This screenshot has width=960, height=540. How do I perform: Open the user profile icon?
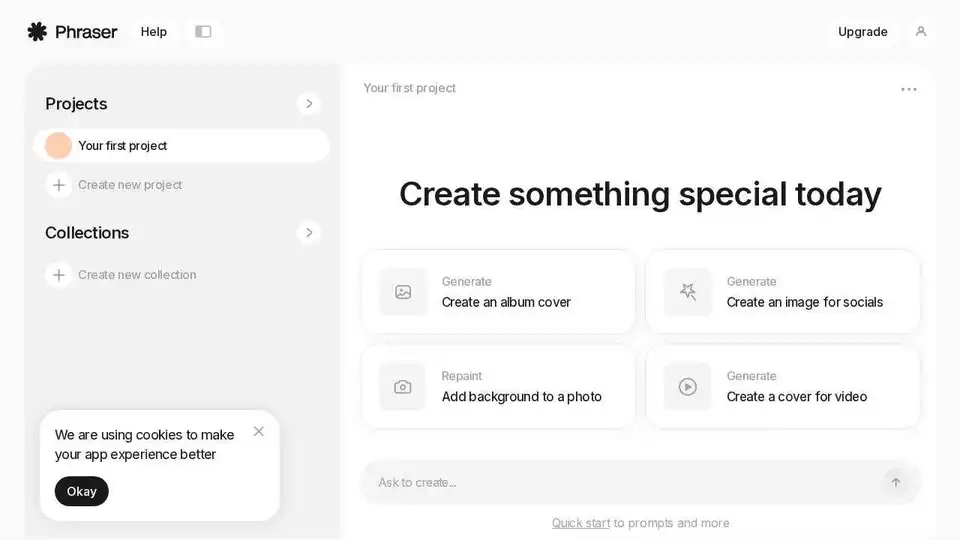coord(921,31)
